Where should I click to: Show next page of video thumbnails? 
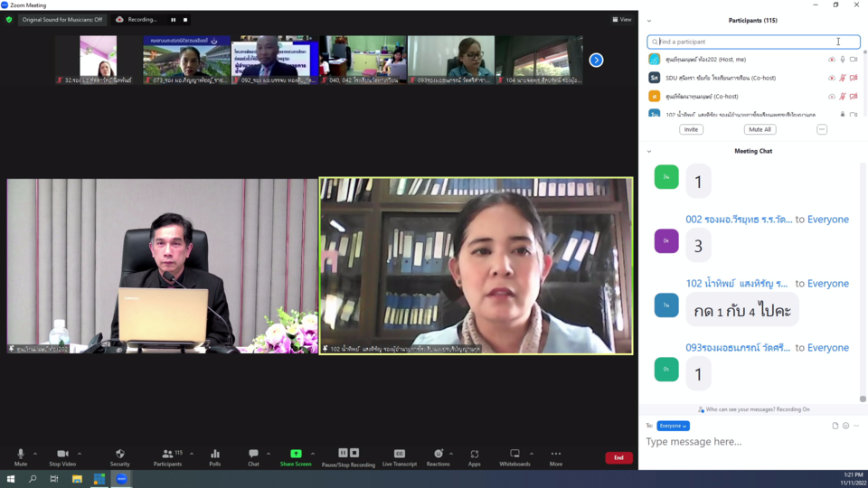596,60
